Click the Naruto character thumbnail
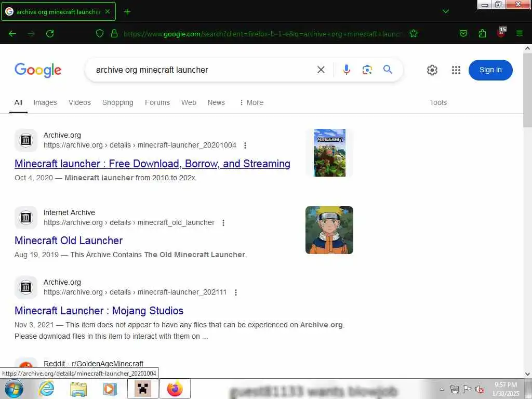532x399 pixels. [329, 230]
